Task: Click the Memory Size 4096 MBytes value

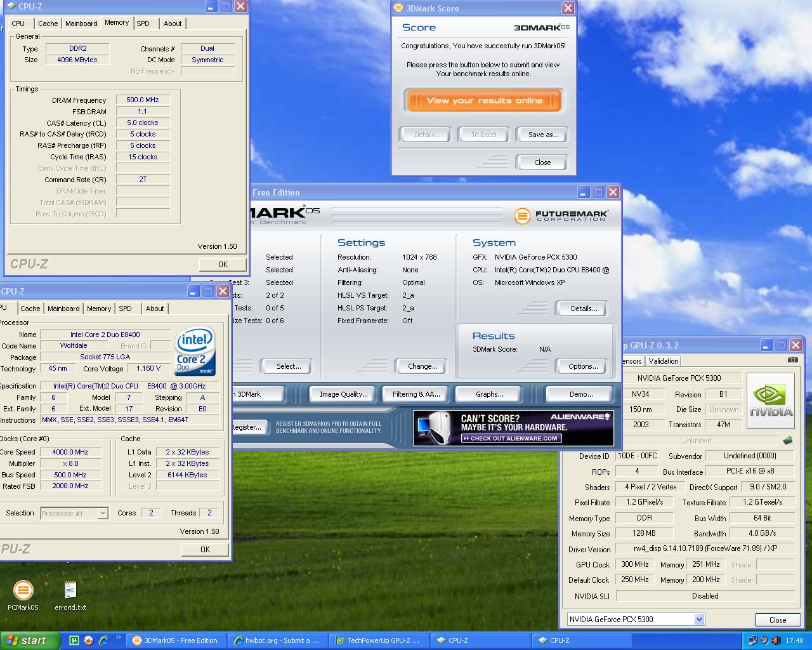Action: 77,60
